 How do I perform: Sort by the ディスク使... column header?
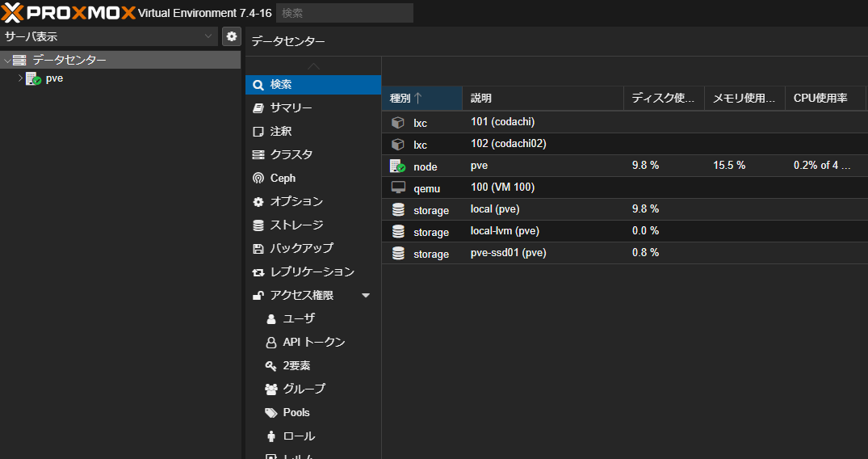coord(664,98)
